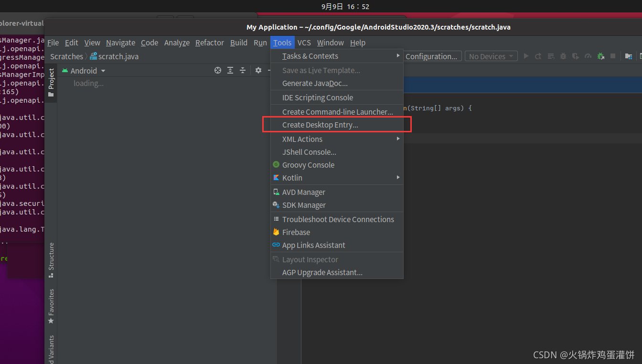
Task: Open the Analyze menu
Action: point(177,43)
